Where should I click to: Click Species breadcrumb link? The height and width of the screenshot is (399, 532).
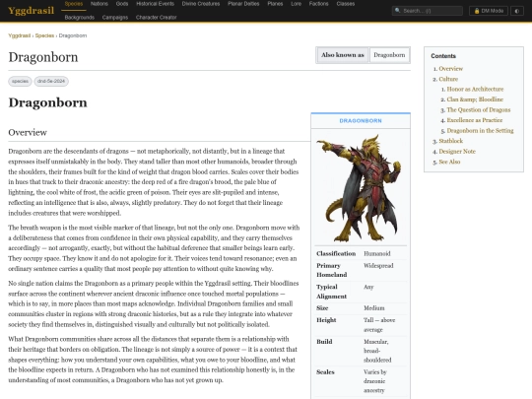(x=44, y=35)
